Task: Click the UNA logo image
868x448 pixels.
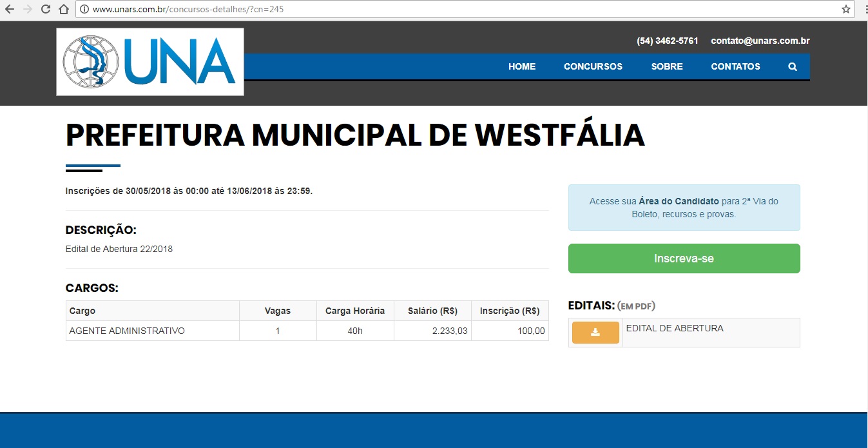Action: [x=150, y=62]
